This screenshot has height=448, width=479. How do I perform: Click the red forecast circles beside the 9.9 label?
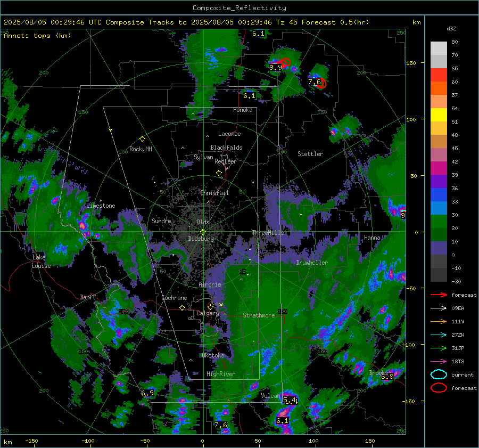[285, 63]
